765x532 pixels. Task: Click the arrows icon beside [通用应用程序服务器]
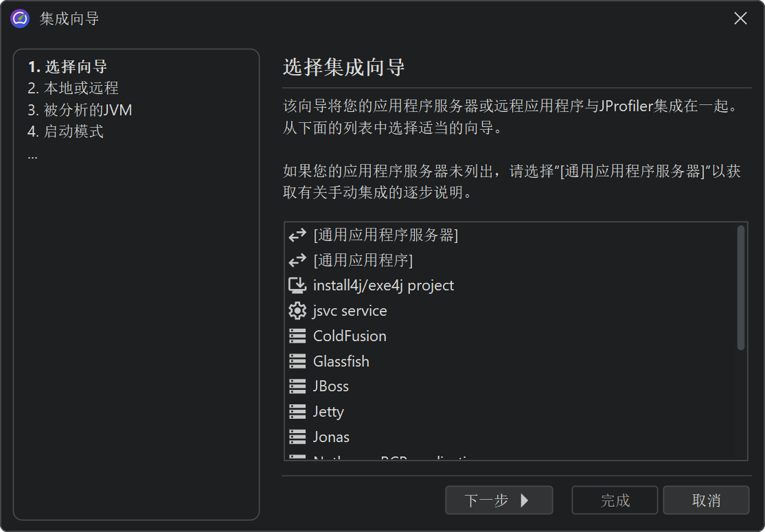click(297, 235)
